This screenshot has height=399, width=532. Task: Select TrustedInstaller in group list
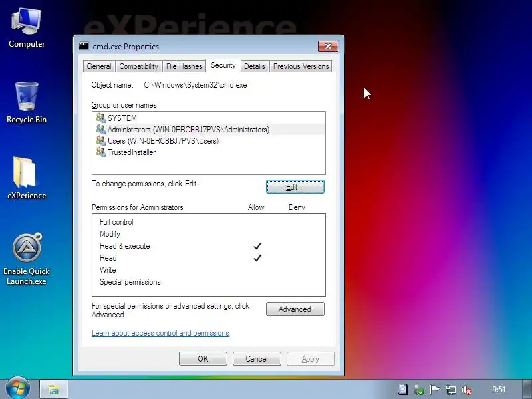pos(209,152)
